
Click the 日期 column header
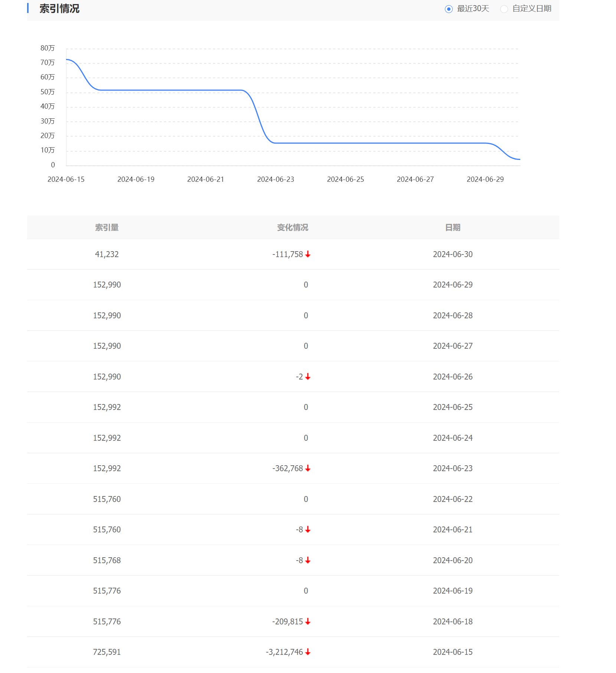pyautogui.click(x=453, y=227)
